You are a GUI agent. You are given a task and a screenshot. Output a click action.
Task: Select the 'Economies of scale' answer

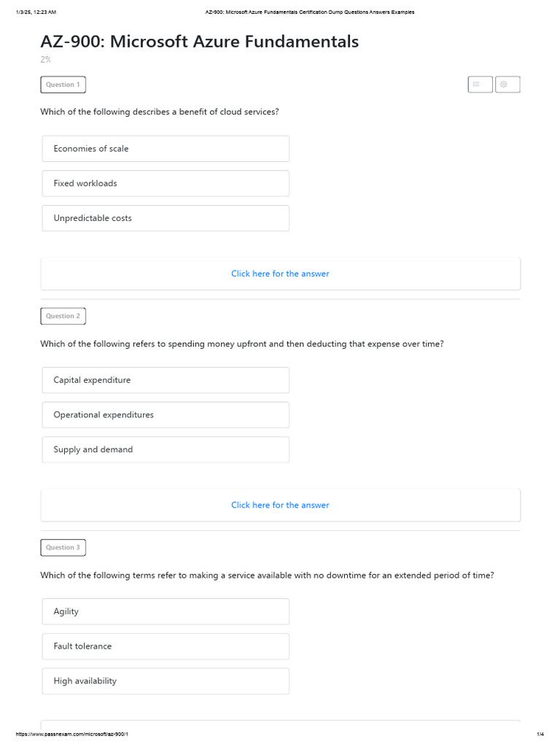coord(166,149)
